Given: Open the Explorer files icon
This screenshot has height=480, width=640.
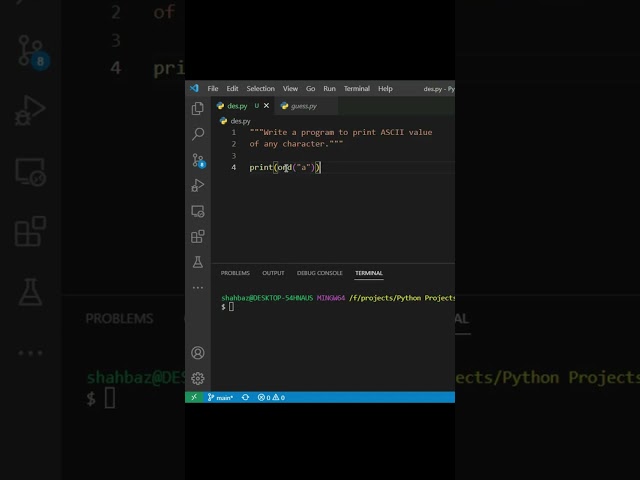Looking at the screenshot, I should [x=198, y=108].
